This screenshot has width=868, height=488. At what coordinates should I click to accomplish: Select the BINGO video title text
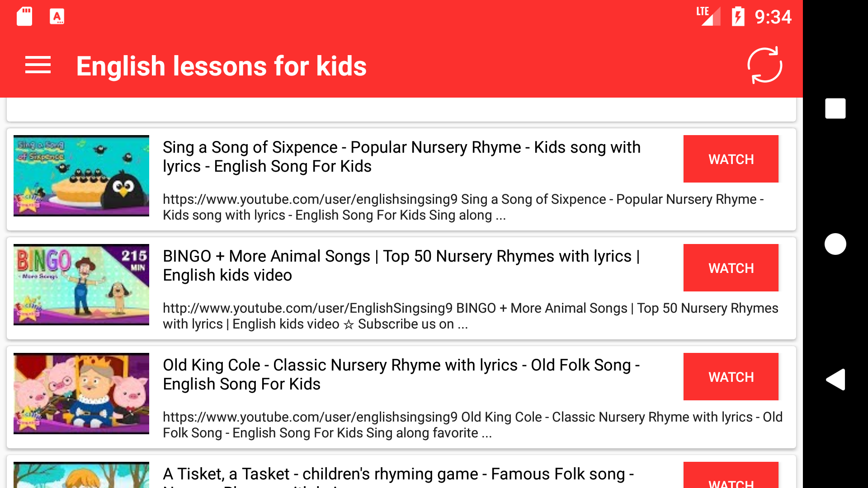(401, 265)
